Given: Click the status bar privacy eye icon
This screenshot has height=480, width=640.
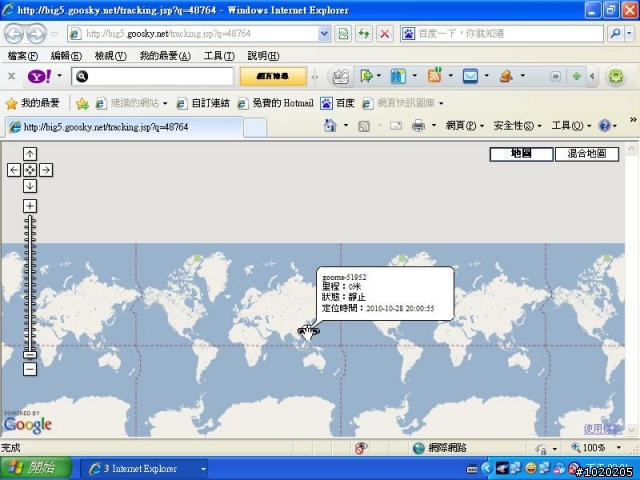Looking at the screenshot, I should coord(361,448).
